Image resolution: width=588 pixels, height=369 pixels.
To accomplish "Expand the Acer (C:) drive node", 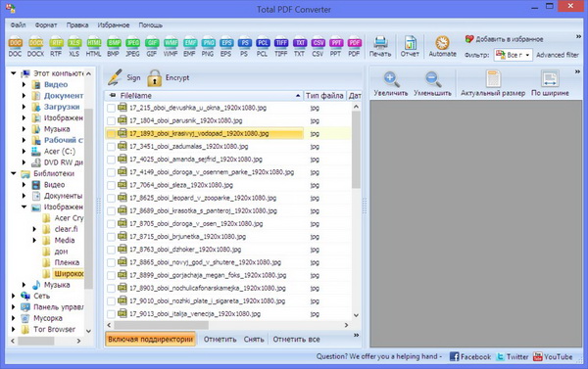I will click(24, 152).
